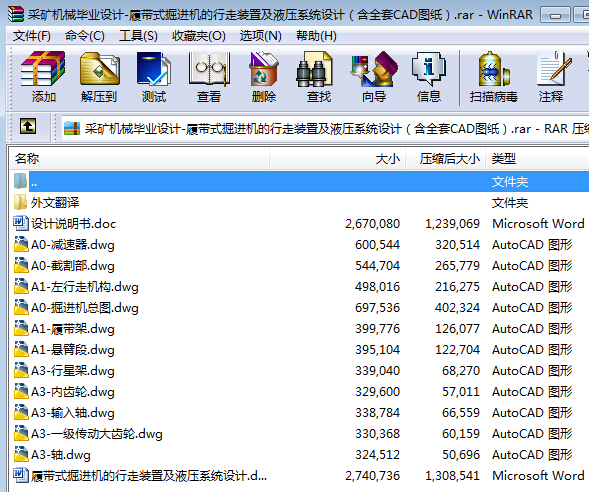Viewport: 589px width, 492px height.
Task: Select the 外文翻译 folder name
Action: point(55,202)
